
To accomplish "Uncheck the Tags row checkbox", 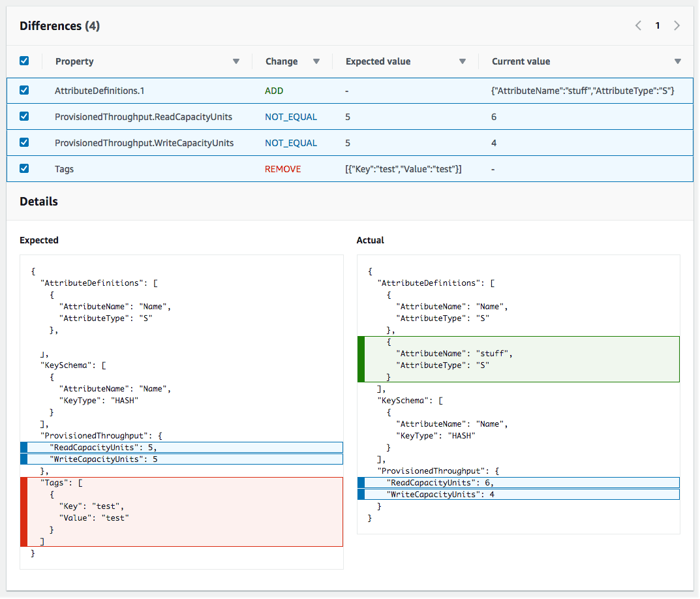I will (24, 168).
